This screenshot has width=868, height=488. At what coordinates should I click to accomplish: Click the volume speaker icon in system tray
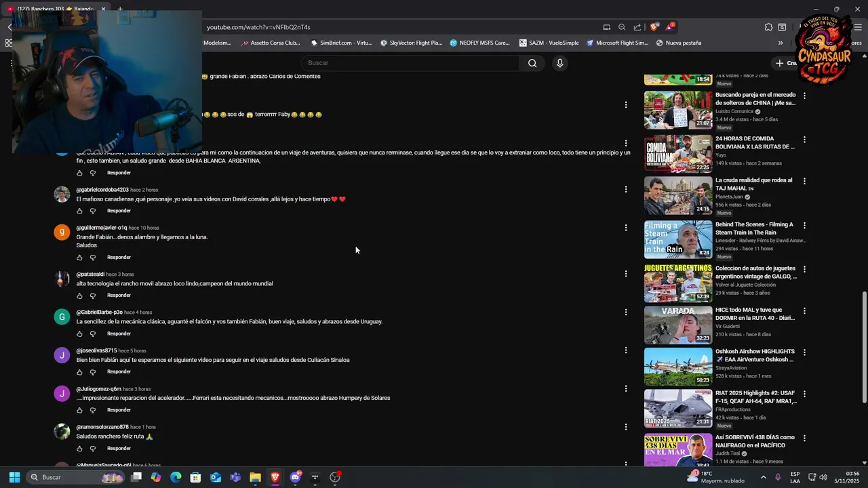point(823,477)
